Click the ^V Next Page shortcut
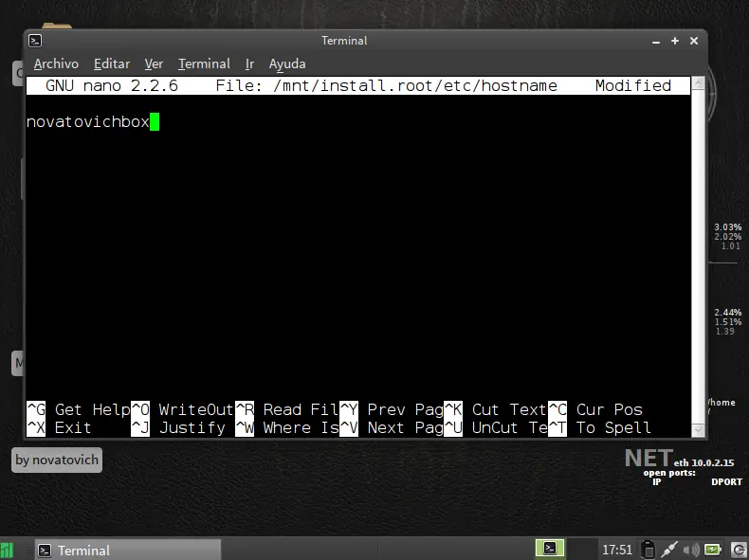This screenshot has width=749, height=560. click(392, 427)
